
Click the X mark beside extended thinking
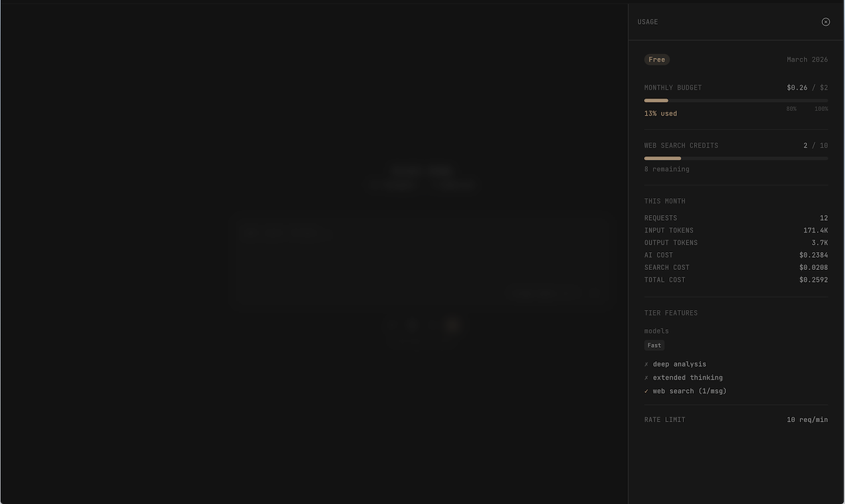point(645,377)
